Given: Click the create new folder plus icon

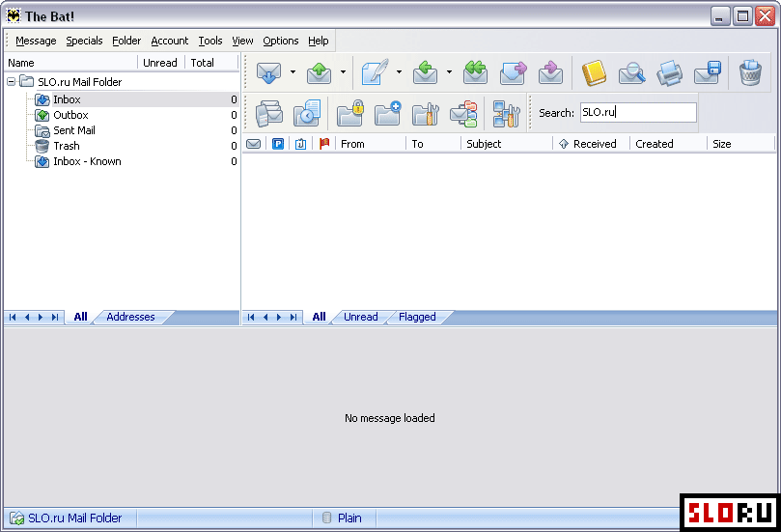Looking at the screenshot, I should (387, 113).
